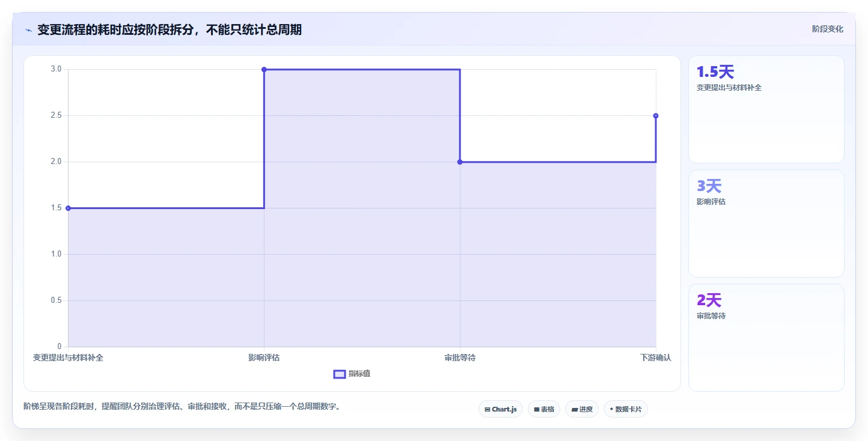Viewport: 868px width, 441px height.
Task: Click the data point at 审批等待
Action: 460,162
